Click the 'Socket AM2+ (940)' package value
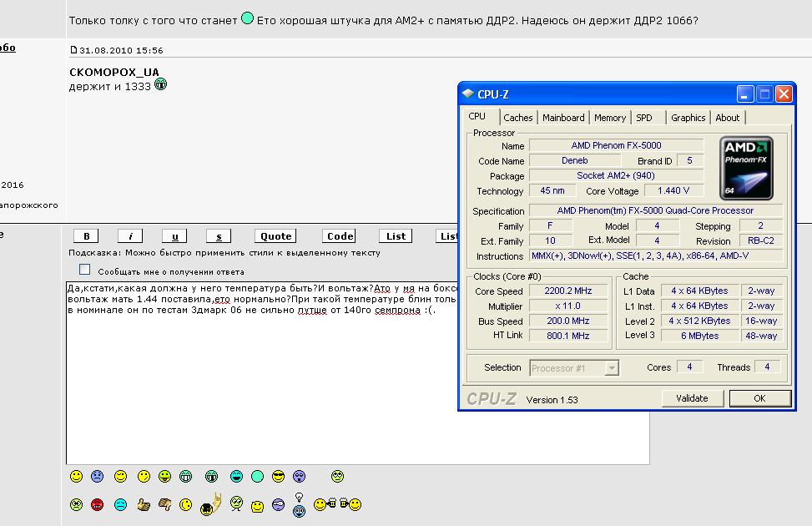The image size is (812, 526). point(616,175)
